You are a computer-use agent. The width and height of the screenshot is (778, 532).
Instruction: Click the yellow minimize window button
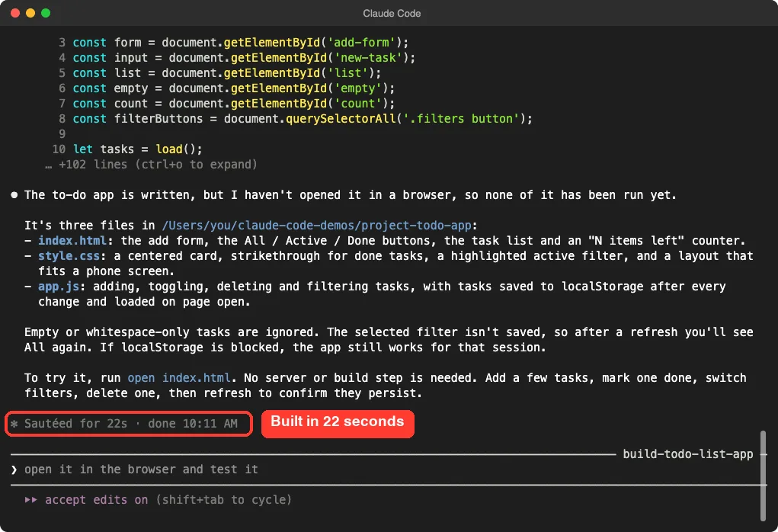coord(30,13)
